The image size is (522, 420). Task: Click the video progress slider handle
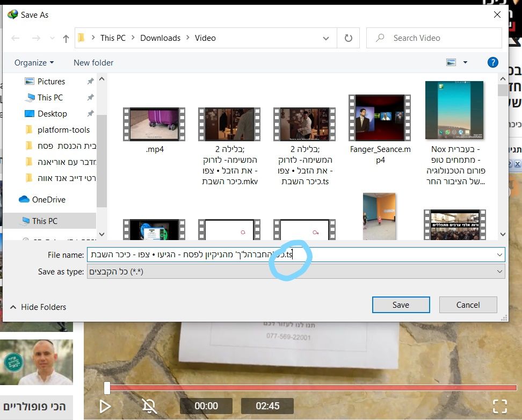[107, 388]
